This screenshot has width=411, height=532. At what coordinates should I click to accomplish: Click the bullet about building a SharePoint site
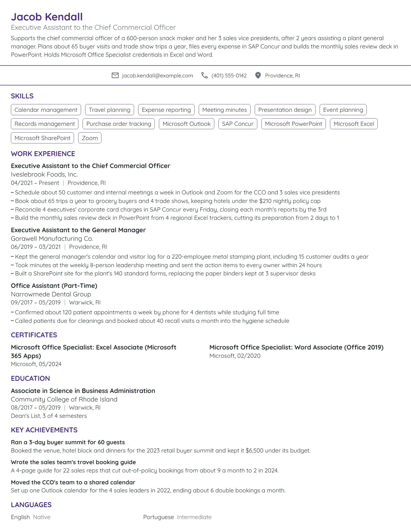click(x=163, y=274)
